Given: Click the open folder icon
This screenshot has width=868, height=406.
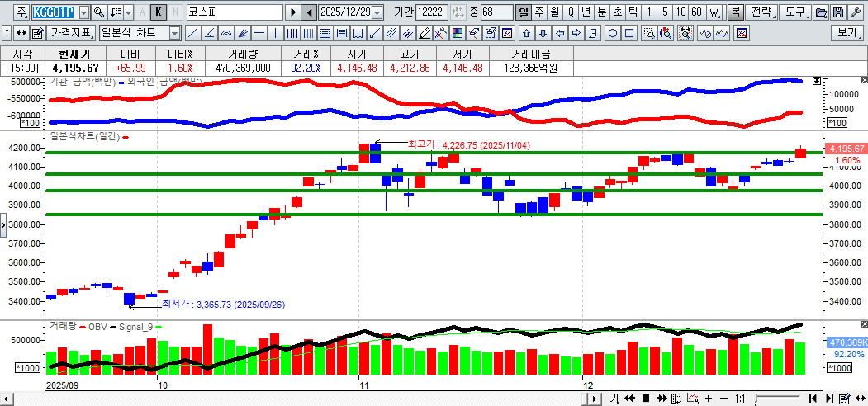Looking at the screenshot, I should (821, 12).
